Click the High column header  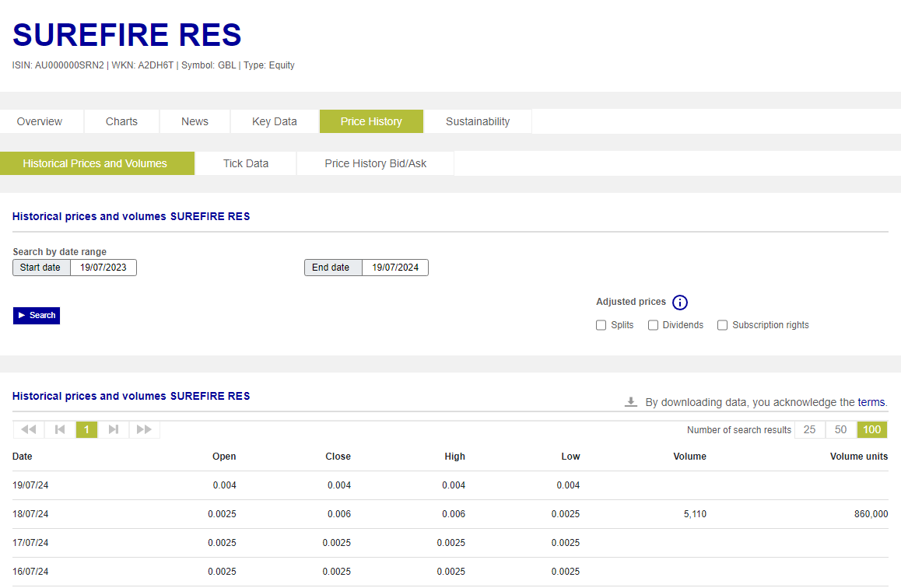[454, 457]
